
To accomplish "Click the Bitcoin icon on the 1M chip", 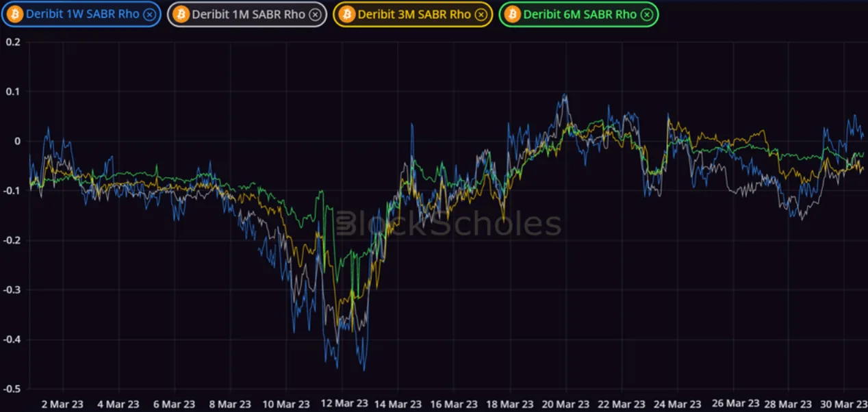I will pos(181,14).
